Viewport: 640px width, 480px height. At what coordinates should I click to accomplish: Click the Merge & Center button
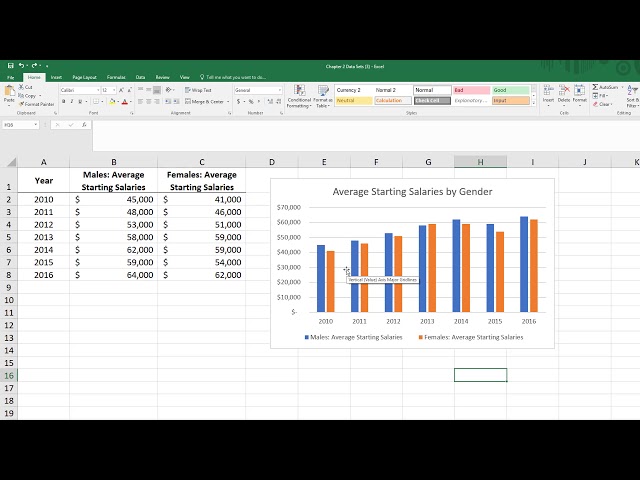pos(204,101)
